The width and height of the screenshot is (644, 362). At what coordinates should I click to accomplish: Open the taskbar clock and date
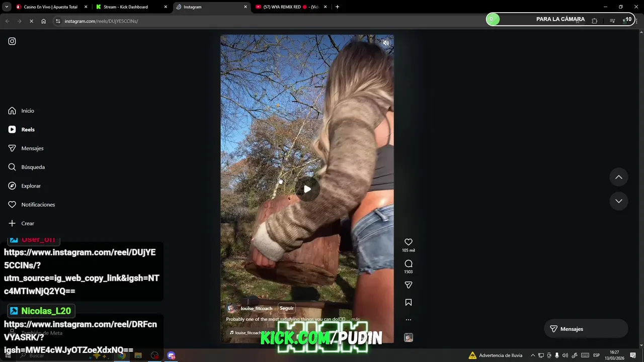614,355
